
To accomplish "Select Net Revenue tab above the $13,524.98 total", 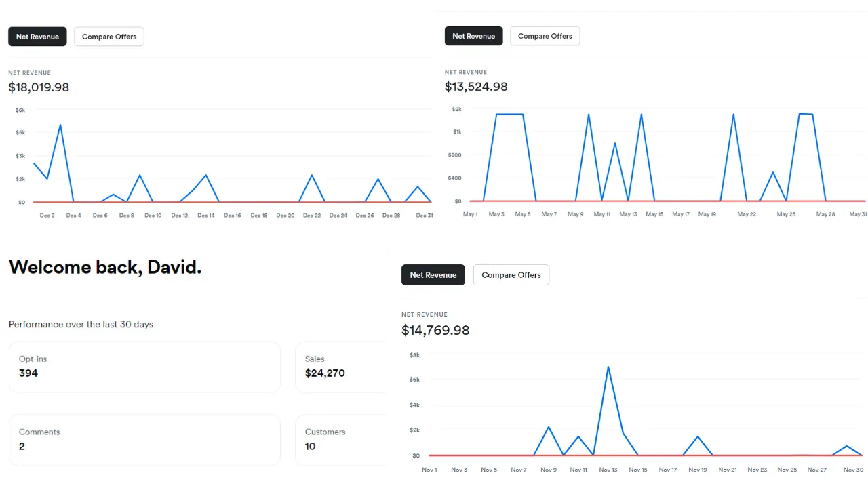I will click(x=473, y=36).
